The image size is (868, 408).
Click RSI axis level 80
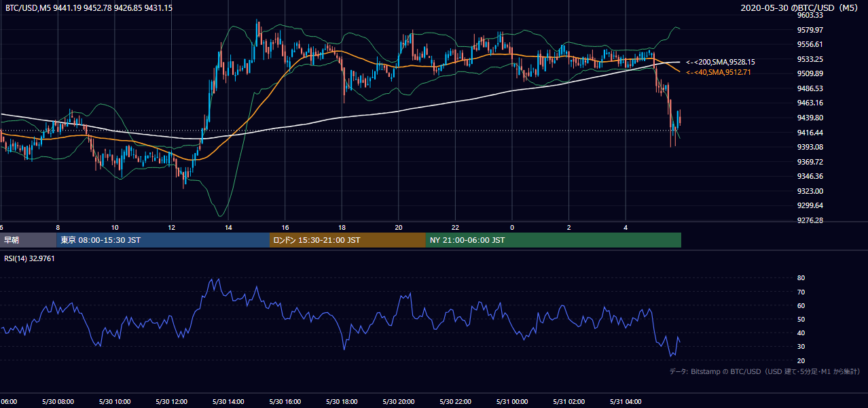[801, 278]
